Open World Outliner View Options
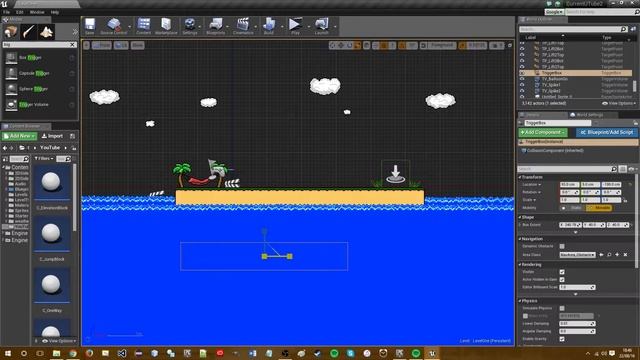The width and height of the screenshot is (640, 360). point(619,103)
